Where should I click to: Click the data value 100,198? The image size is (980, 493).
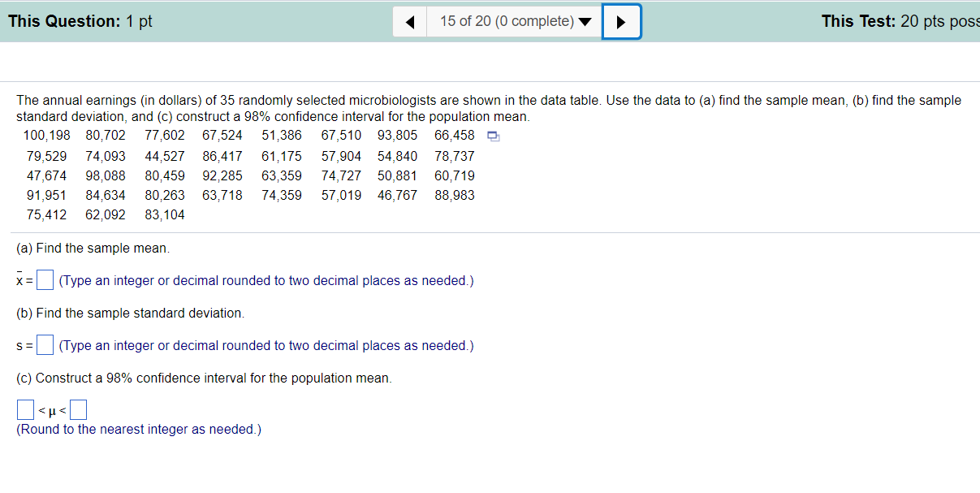click(x=47, y=136)
